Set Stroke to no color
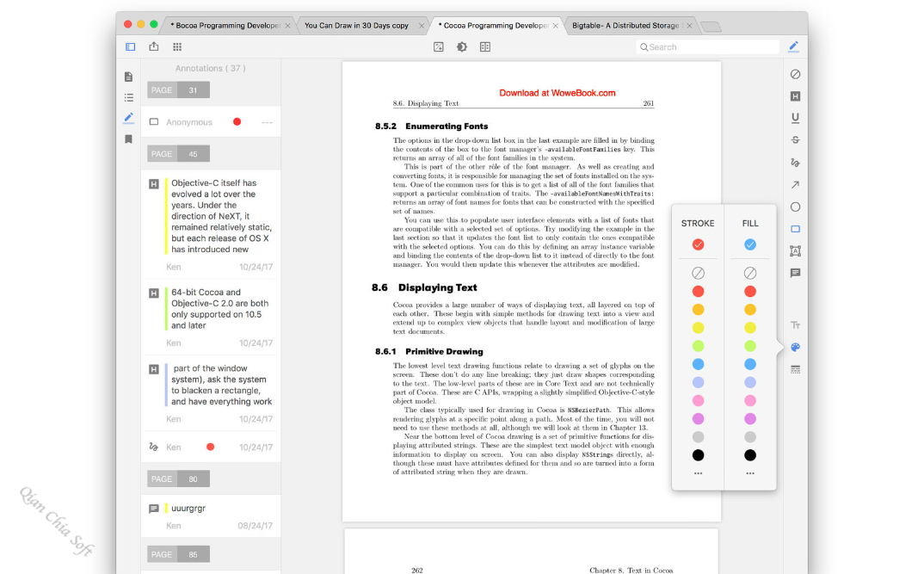Viewport: 924px width, 574px height. (698, 273)
